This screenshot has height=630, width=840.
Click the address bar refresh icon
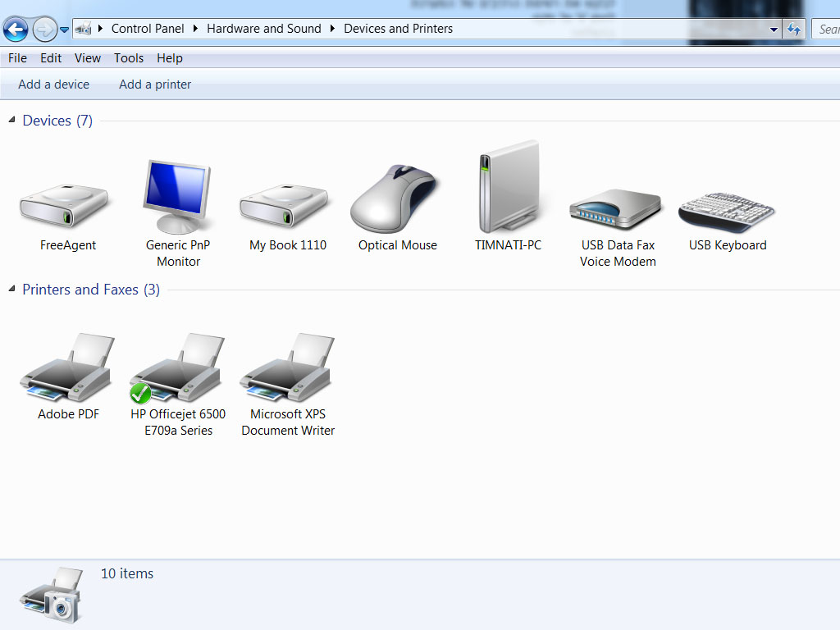(793, 29)
